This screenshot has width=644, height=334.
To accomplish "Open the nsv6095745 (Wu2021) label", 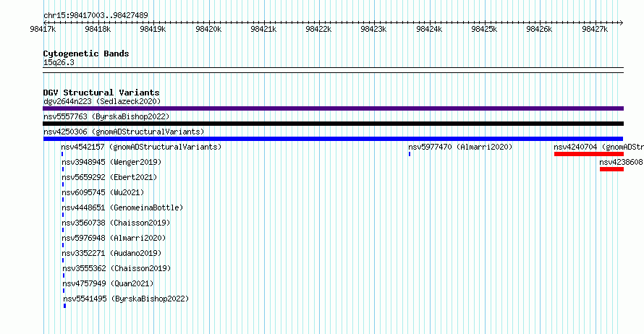I will [x=103, y=192].
